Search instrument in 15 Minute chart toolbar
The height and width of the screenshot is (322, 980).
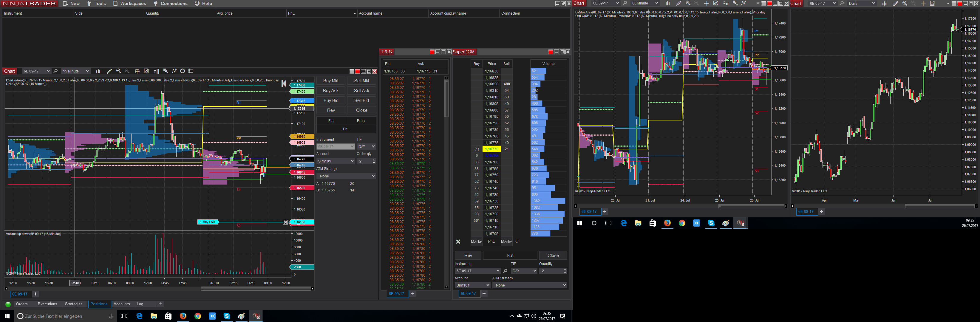pyautogui.click(x=55, y=71)
